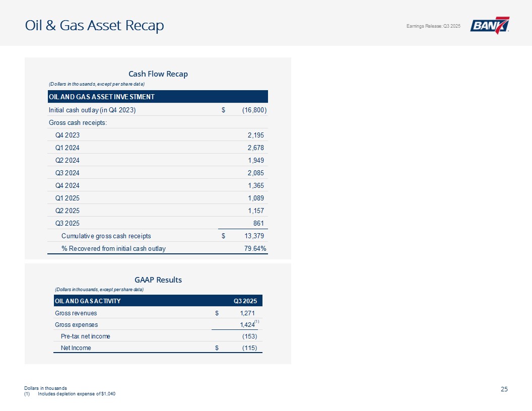
Task: Select the Q4 2023 receipts row
Action: point(68,135)
